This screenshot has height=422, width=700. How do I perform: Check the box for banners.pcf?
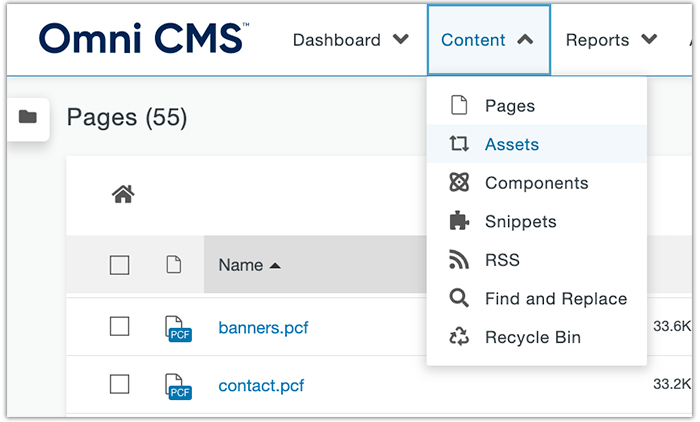coord(120,326)
